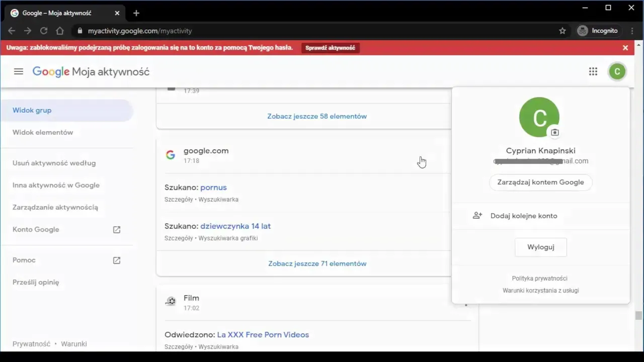Click Sprawdź aktywność button in banner
This screenshot has width=644, height=362.
[x=331, y=48]
